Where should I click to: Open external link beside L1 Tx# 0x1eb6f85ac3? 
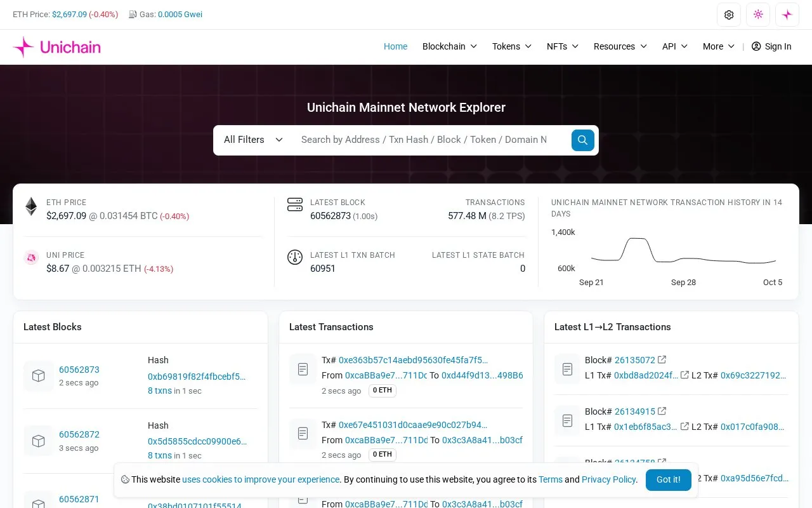pyautogui.click(x=684, y=427)
